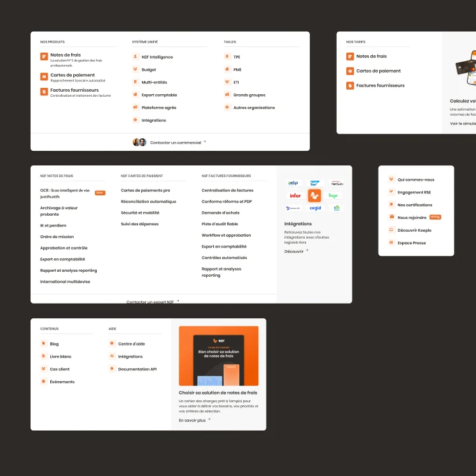This screenshot has width=476, height=476.
Task: Select Conforme réforme et PDP
Action: pos(227,202)
